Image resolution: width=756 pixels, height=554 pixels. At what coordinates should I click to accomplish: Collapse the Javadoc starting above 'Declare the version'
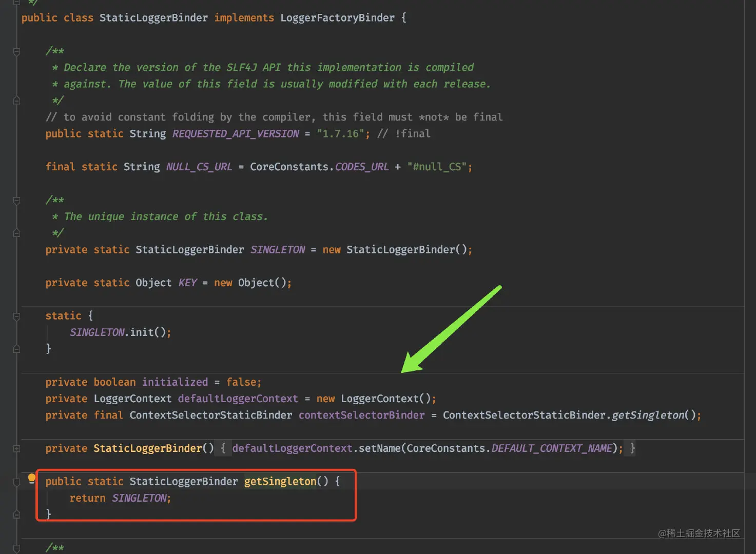pos(16,51)
